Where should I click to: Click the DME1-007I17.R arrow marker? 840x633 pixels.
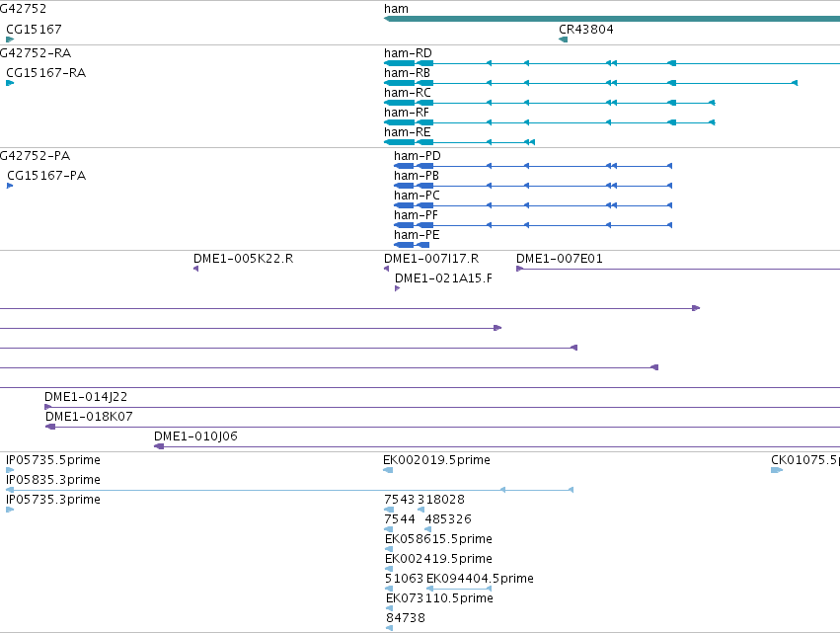[387, 269]
